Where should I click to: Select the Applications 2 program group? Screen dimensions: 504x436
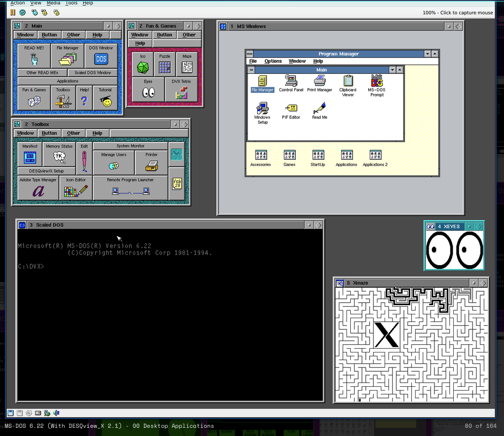point(375,158)
